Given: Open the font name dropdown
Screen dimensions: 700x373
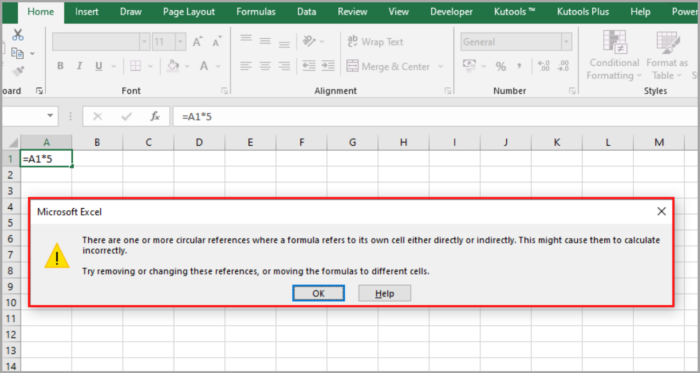Looking at the screenshot, I should (144, 42).
